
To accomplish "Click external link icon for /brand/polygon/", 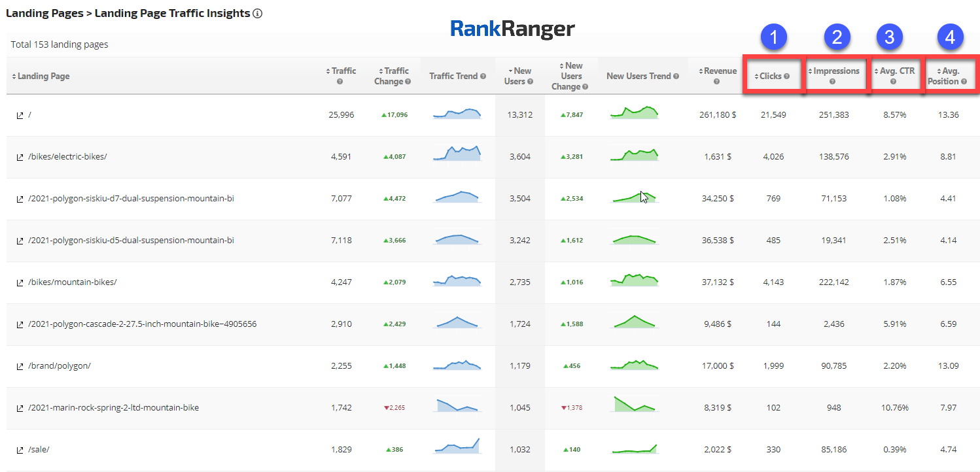I will 20,366.
